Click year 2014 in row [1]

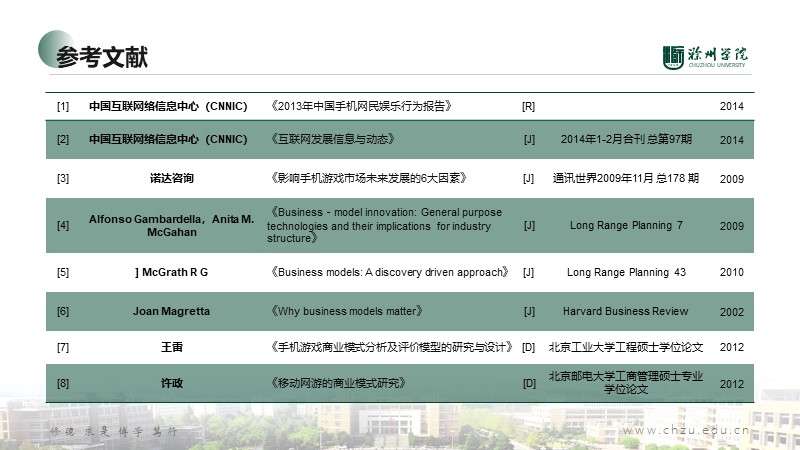pos(732,106)
